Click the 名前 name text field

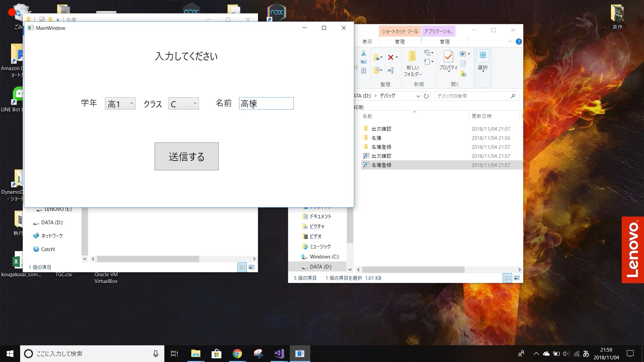[266, 104]
